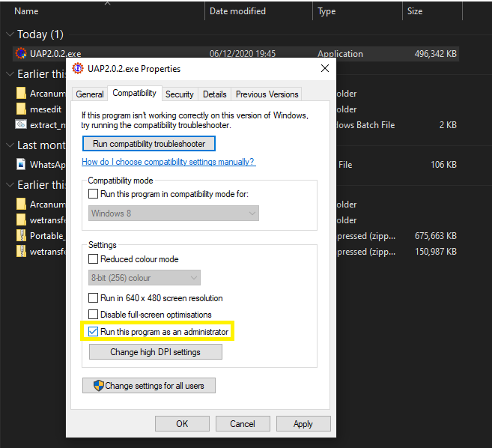Image resolution: width=492 pixels, height=448 pixels.
Task: Click the shield icon on Change settings for all users
Action: click(x=98, y=386)
